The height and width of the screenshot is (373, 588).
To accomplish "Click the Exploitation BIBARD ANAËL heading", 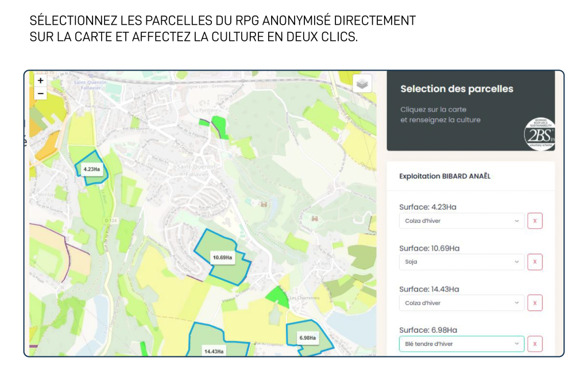I will (446, 176).
